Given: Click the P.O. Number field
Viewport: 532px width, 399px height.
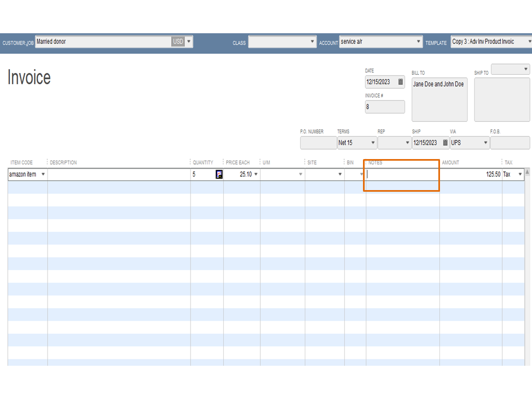Looking at the screenshot, I should [x=318, y=143].
